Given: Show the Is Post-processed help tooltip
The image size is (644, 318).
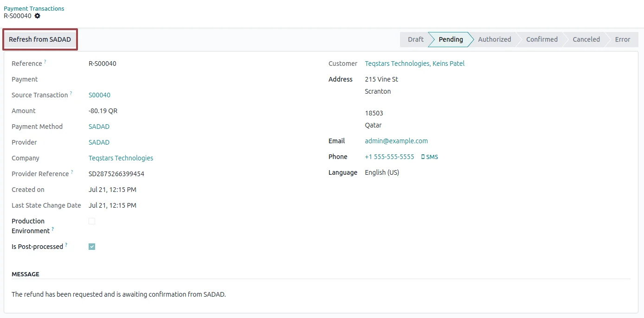Looking at the screenshot, I should (66, 245).
